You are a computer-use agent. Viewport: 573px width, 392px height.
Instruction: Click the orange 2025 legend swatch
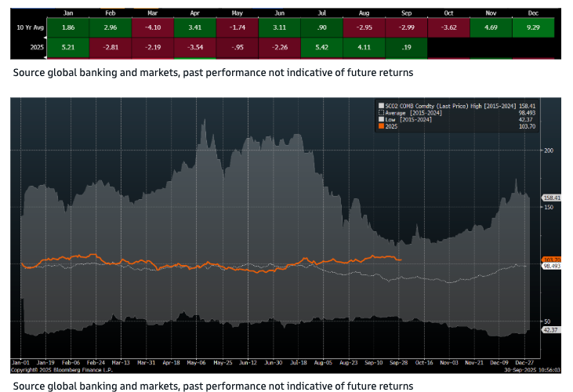(381, 126)
